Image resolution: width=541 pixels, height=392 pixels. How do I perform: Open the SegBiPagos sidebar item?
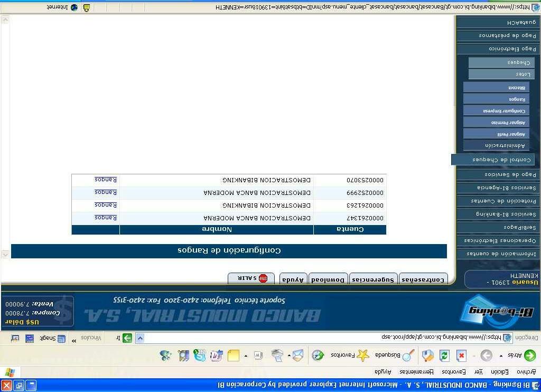pos(498,227)
